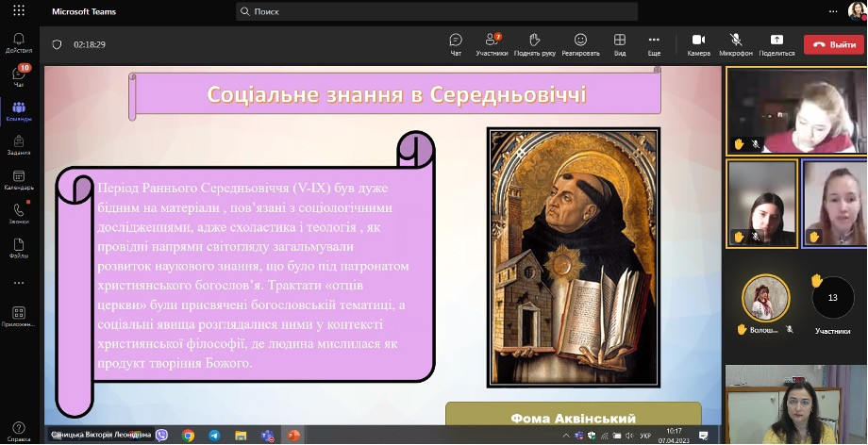Expand more apps ellipsis in left sidebar
The width and height of the screenshot is (868, 445).
coord(19,282)
